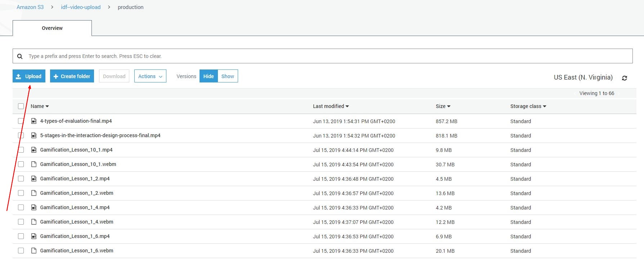
Task: Open Gamification_Lesson_1_4.webm file name
Action: 77,222
